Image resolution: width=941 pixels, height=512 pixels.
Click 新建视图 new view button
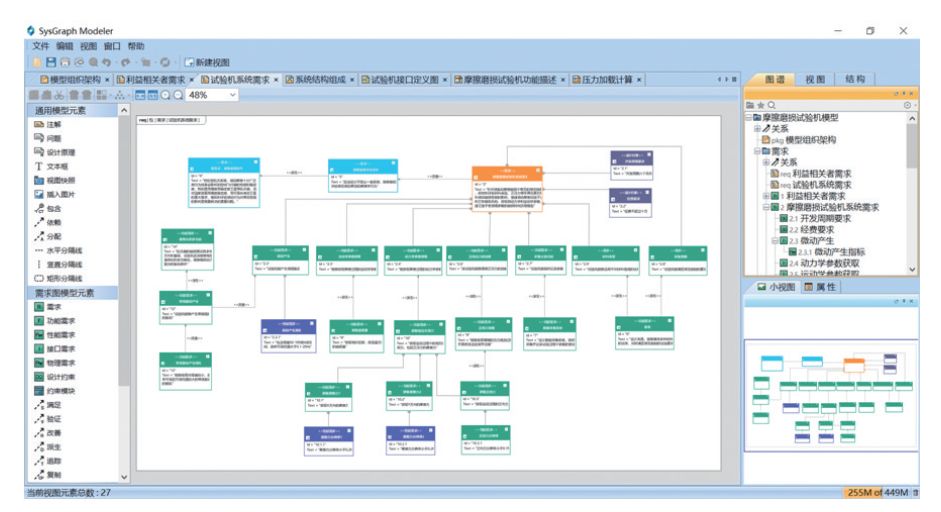tap(207, 62)
